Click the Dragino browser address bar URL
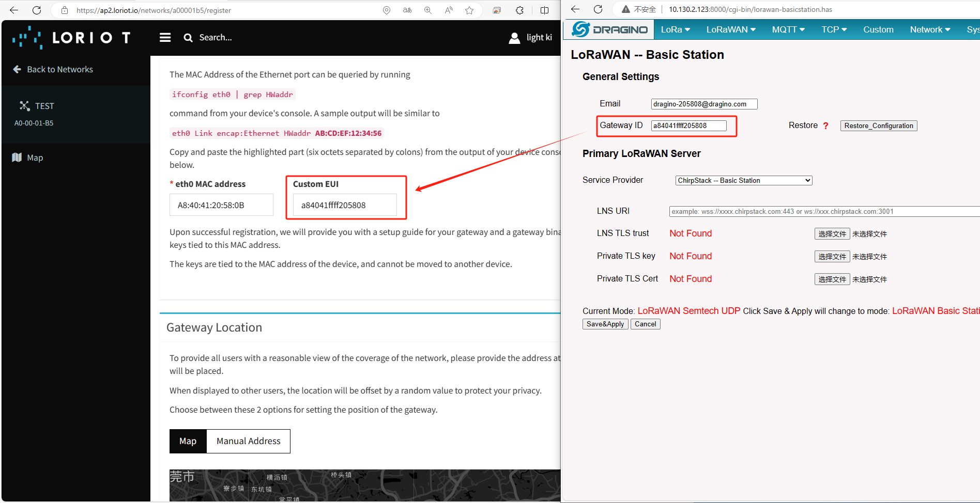The width and height of the screenshot is (980, 503). 751,9
